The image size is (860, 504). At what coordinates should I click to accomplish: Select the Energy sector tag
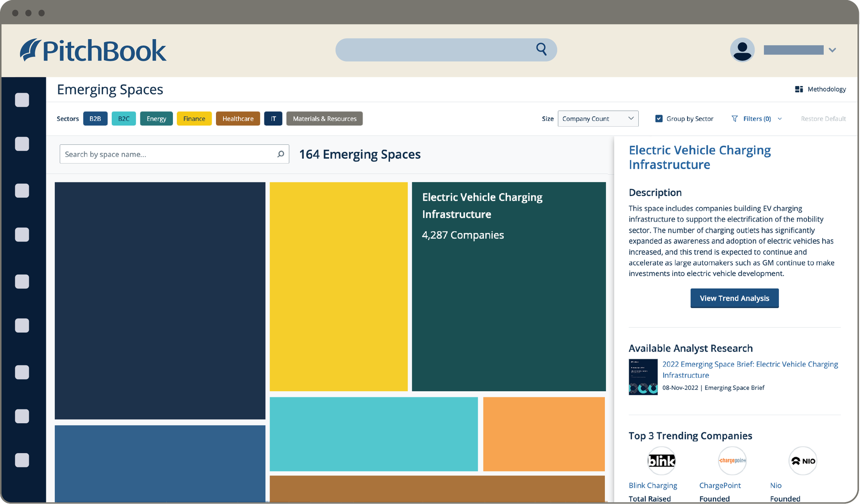[x=156, y=118]
